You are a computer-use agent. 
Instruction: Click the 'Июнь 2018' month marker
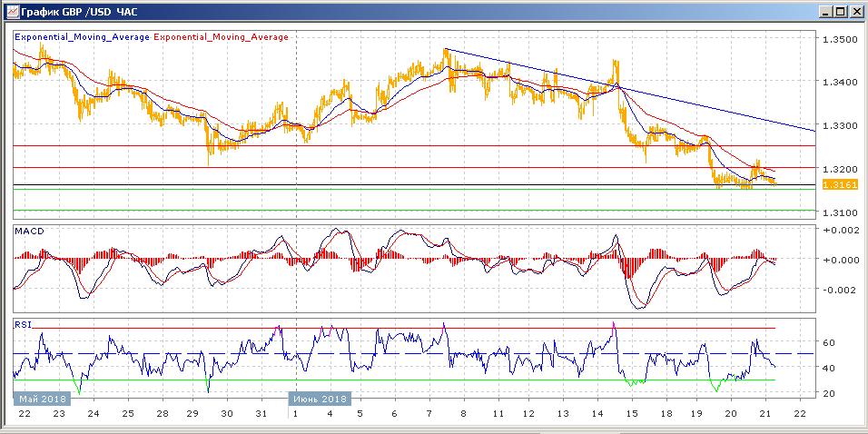click(x=319, y=399)
